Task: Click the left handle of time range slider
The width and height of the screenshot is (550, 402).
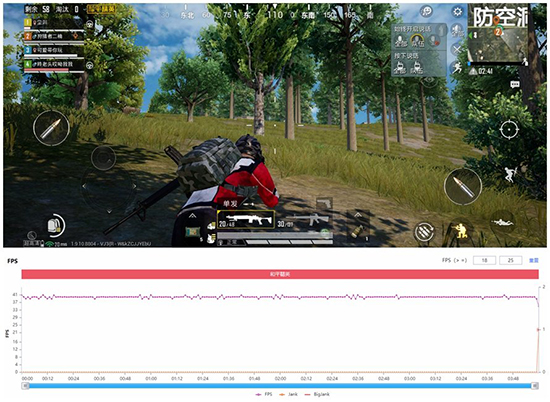Action: tap(25, 386)
